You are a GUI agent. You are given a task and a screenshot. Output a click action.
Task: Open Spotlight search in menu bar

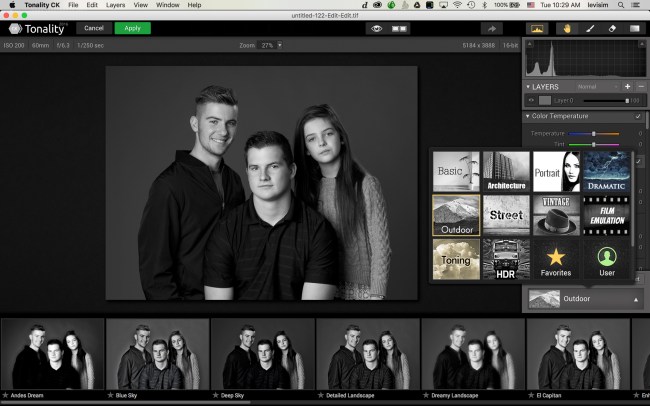click(621, 5)
